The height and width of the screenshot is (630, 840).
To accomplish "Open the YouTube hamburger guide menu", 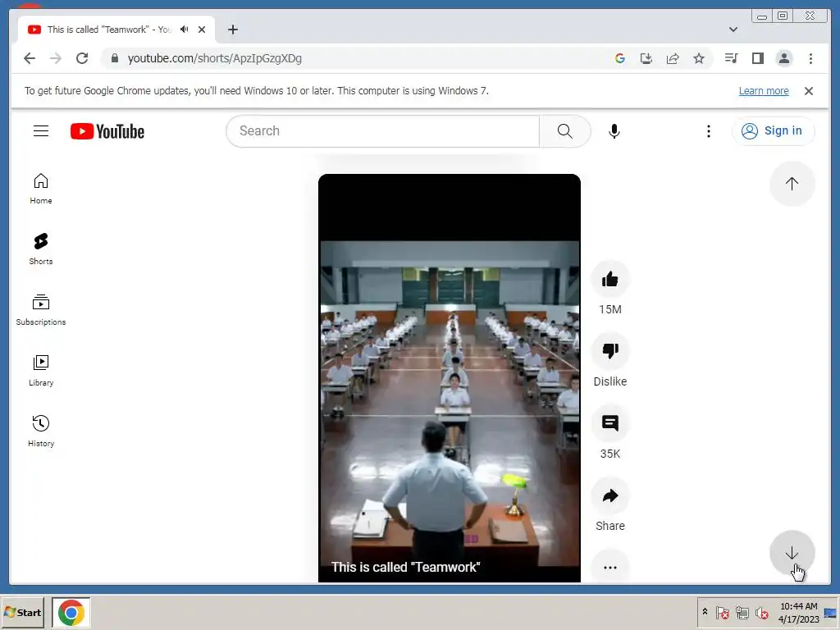I will pyautogui.click(x=41, y=130).
